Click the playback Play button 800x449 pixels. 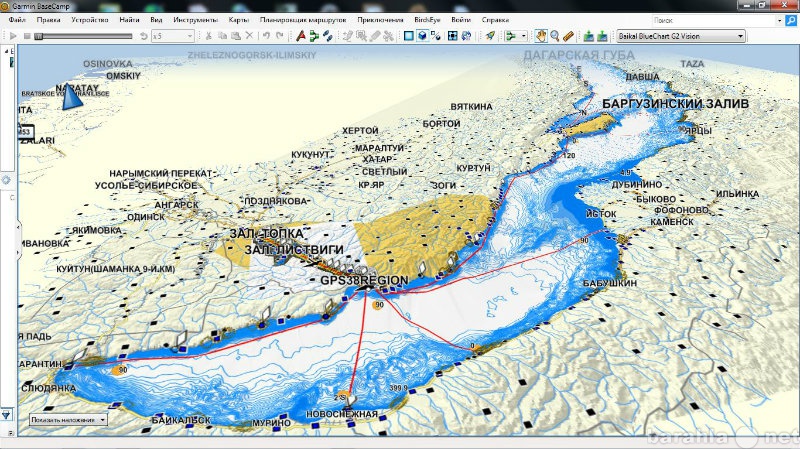[x=13, y=36]
